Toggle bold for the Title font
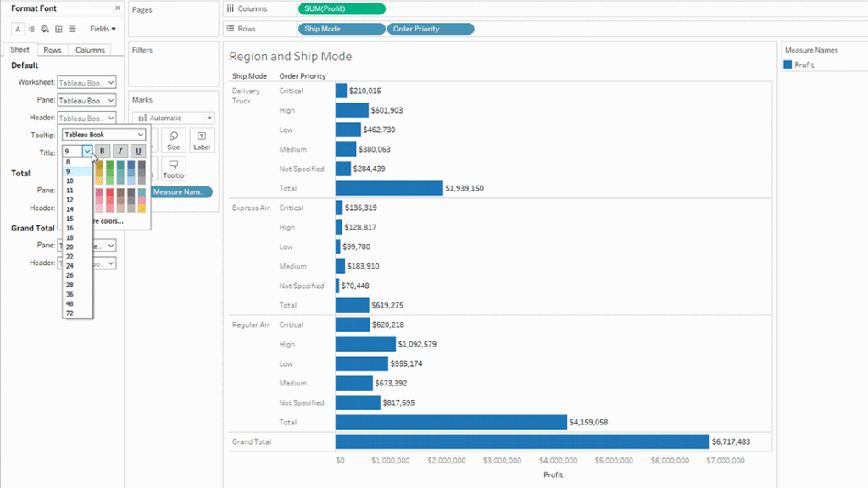This screenshot has width=868, height=488. (x=102, y=151)
